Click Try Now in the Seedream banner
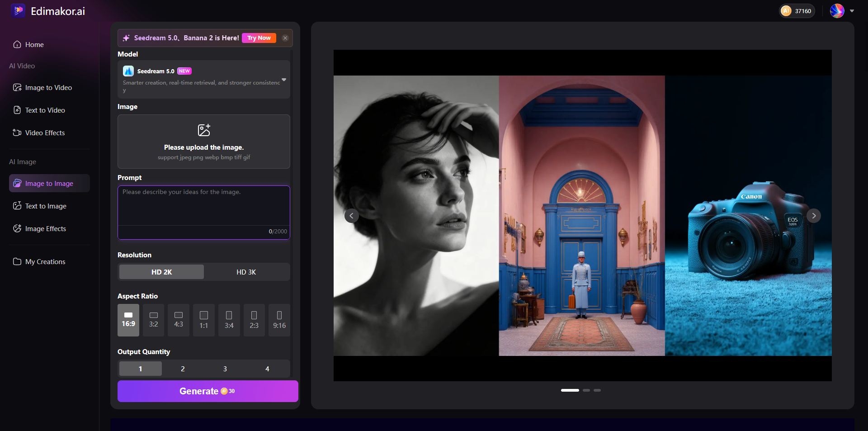 pos(258,38)
